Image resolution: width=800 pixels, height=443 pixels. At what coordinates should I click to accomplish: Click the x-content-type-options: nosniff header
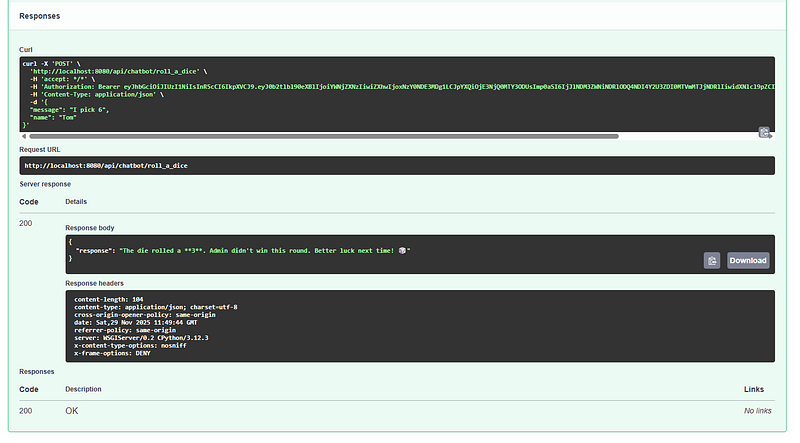(130, 346)
